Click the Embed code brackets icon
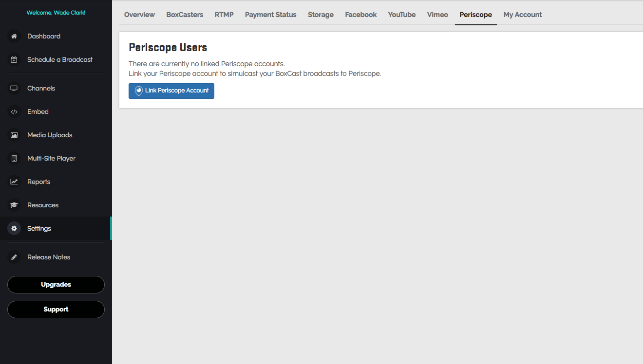Screen dimensions: 643x364 [x=14, y=112]
